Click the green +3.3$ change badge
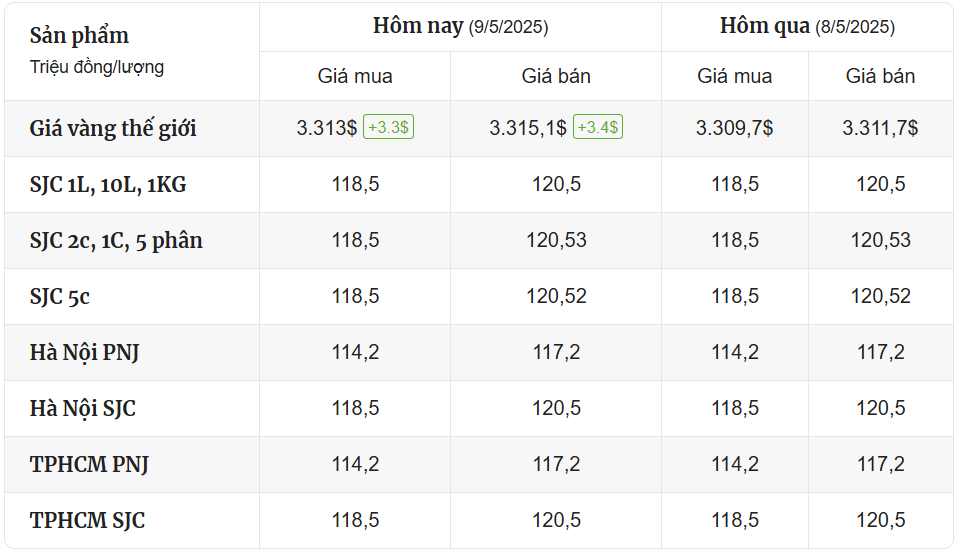This screenshot has height=556, width=963. (x=388, y=127)
